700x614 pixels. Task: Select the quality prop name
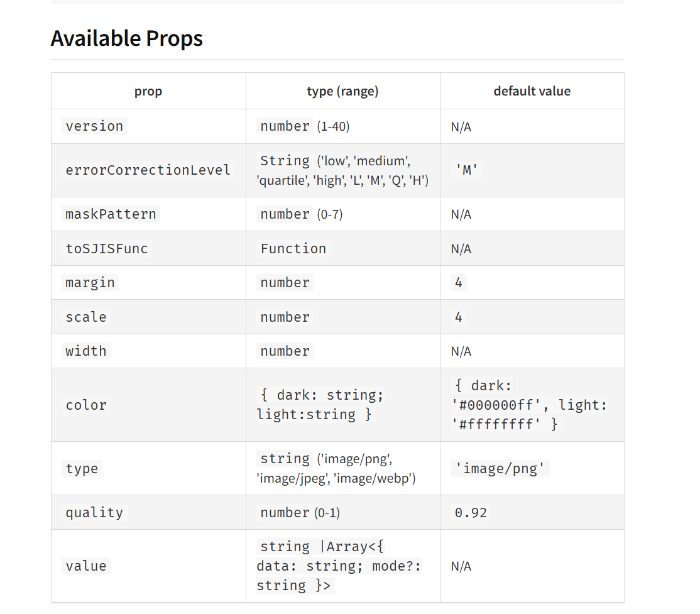pyautogui.click(x=94, y=512)
